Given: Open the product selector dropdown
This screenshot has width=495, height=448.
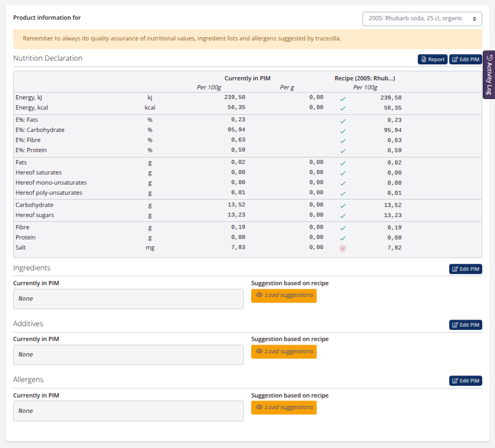Looking at the screenshot, I should tap(422, 19).
